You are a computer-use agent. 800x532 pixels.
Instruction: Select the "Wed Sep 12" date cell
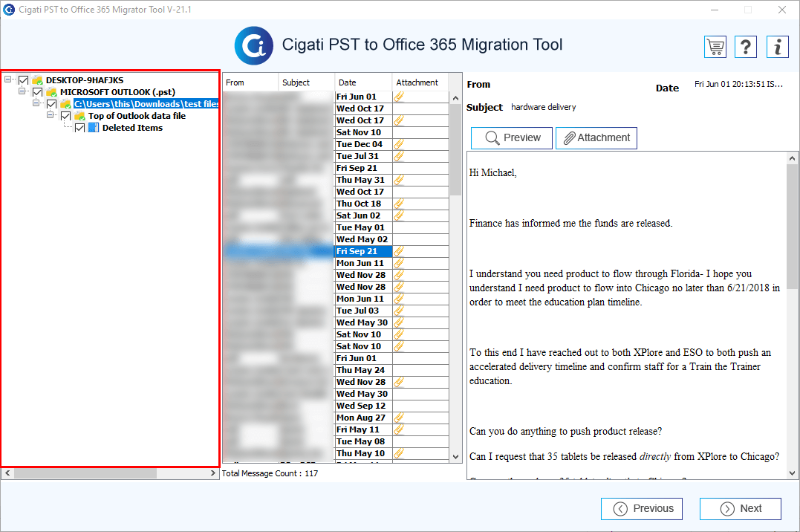coord(363,406)
